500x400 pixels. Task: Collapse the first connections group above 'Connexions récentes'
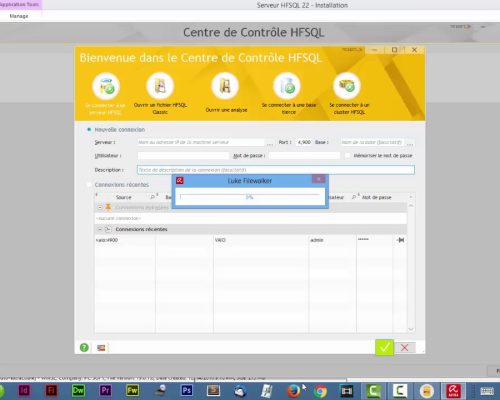[x=100, y=207]
